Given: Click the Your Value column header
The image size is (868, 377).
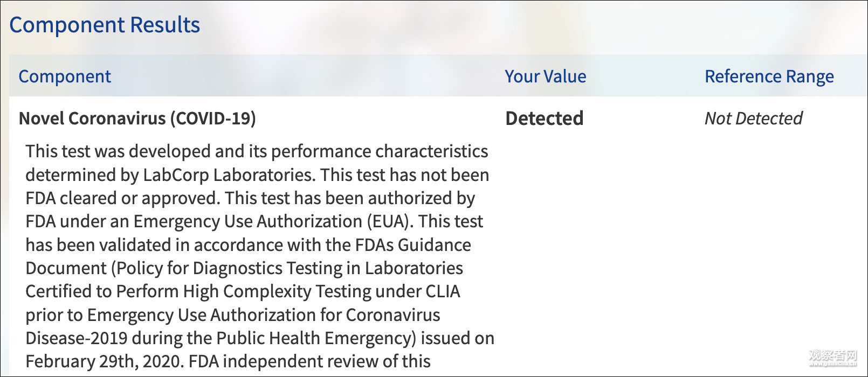Looking at the screenshot, I should pyautogui.click(x=545, y=76).
